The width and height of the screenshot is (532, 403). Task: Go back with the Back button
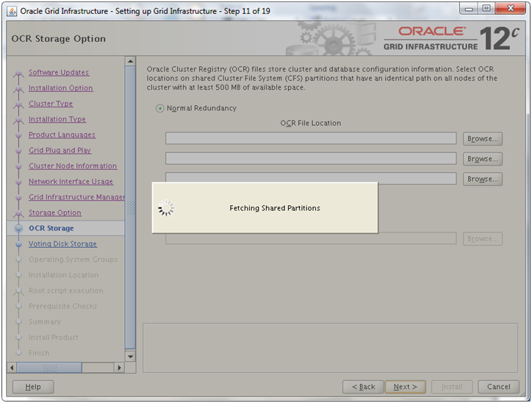[x=363, y=387]
